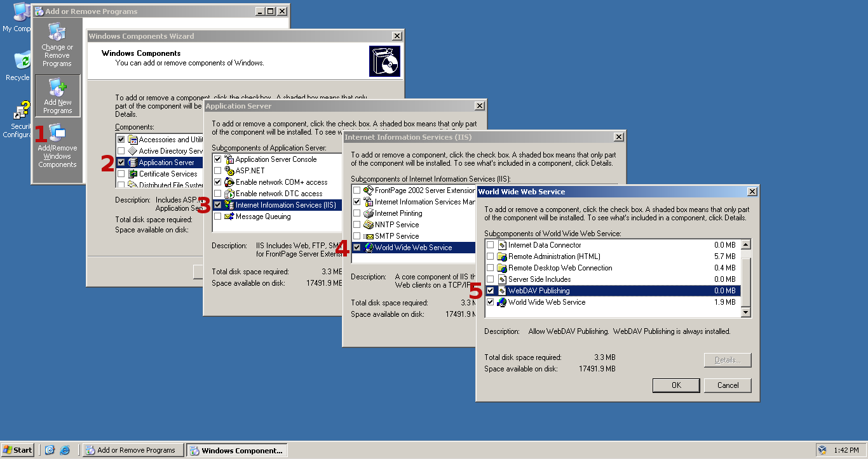Switch to Windows Components taskbar button
The image size is (868, 459).
(x=236, y=450)
